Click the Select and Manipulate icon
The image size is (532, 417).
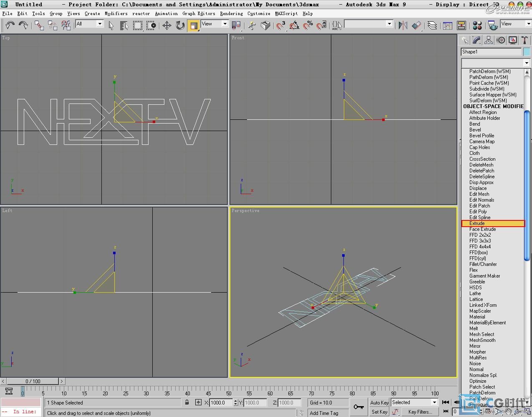(252, 25)
